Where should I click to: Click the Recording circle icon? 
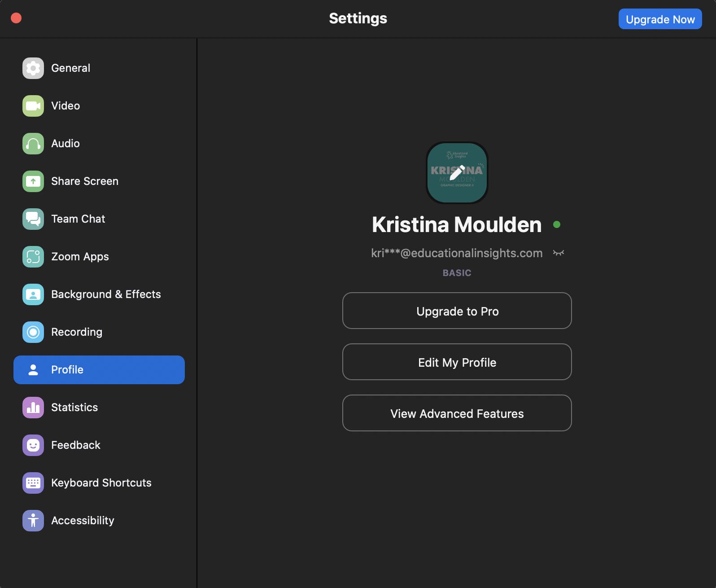pos(33,332)
